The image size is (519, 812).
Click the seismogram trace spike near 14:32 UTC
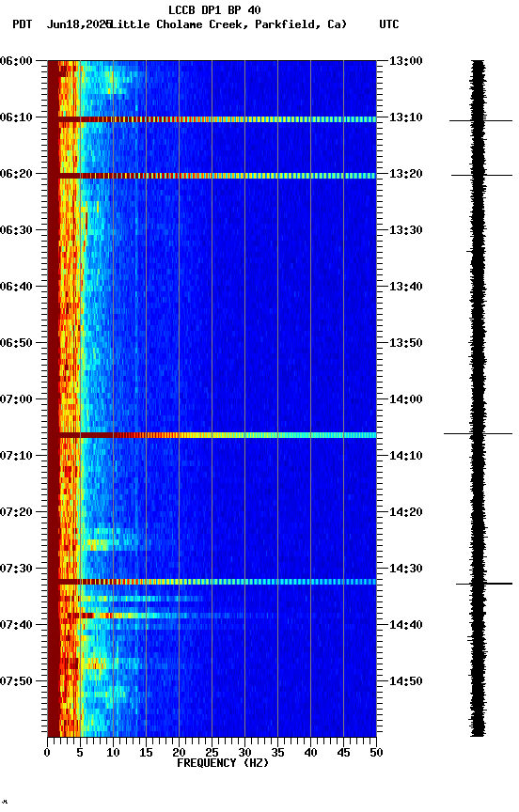(484, 584)
